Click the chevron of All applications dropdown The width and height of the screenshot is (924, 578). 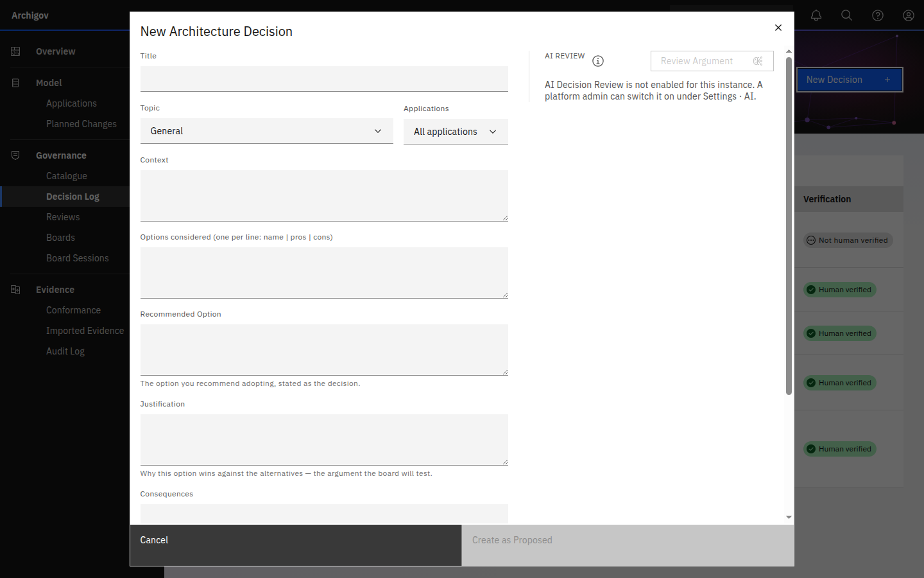pyautogui.click(x=493, y=132)
